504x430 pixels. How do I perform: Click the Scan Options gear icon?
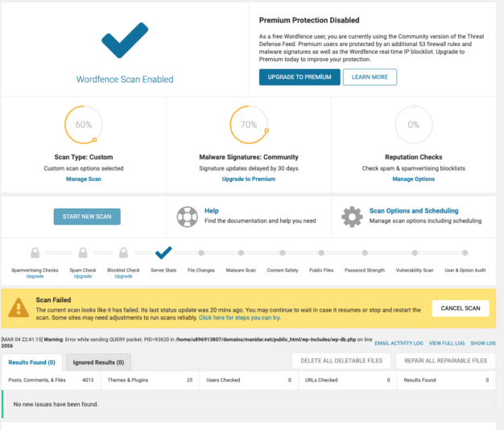click(x=352, y=216)
